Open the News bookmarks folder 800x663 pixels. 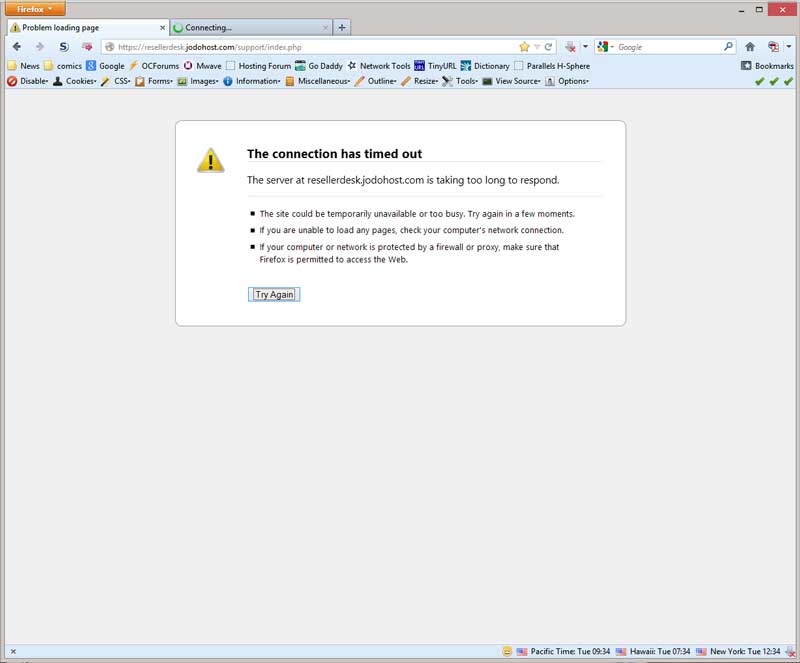point(23,66)
